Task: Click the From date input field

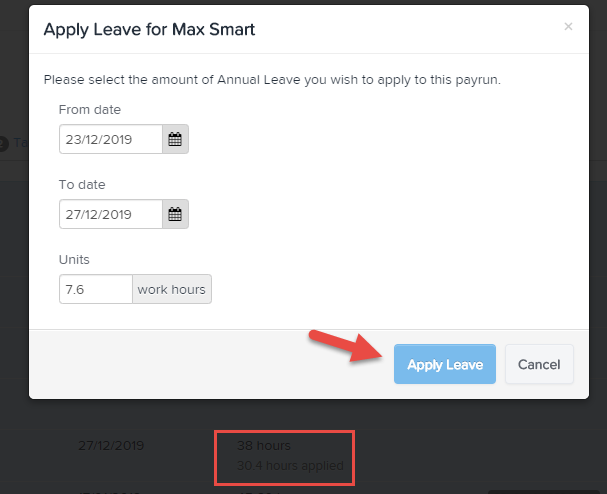Action: tap(111, 140)
